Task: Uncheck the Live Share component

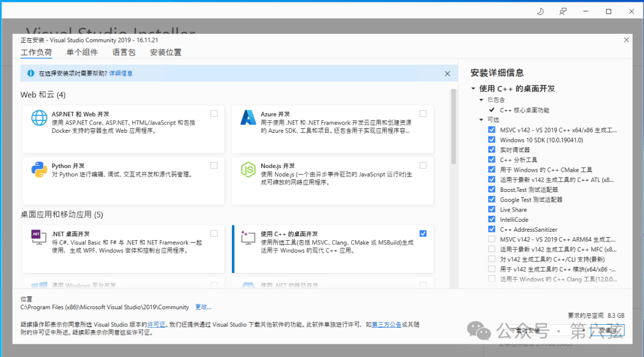Action: (491, 209)
